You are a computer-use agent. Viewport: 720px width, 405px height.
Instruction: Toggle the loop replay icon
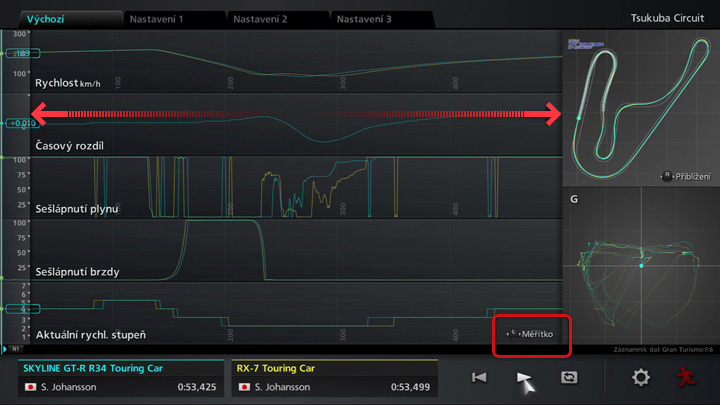571,377
